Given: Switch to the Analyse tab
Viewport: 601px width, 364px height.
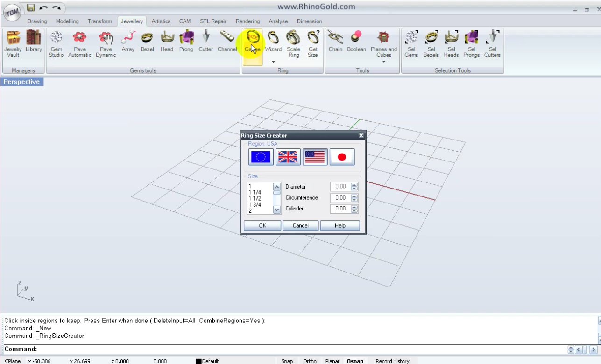Looking at the screenshot, I should tap(278, 21).
